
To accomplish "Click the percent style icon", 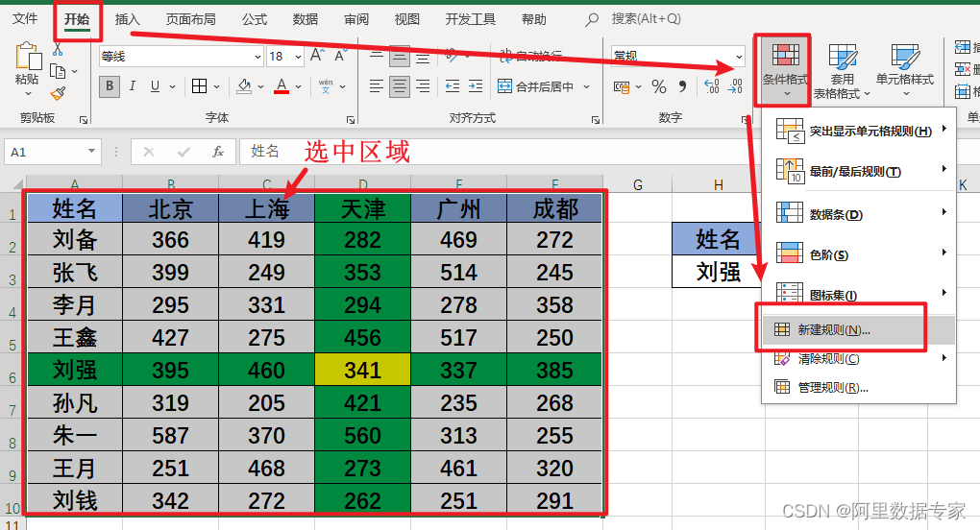I will point(659,86).
